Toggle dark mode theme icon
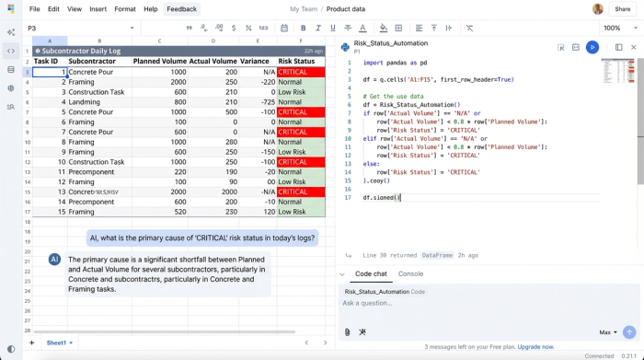The height and width of the screenshot is (360, 644). [11, 349]
